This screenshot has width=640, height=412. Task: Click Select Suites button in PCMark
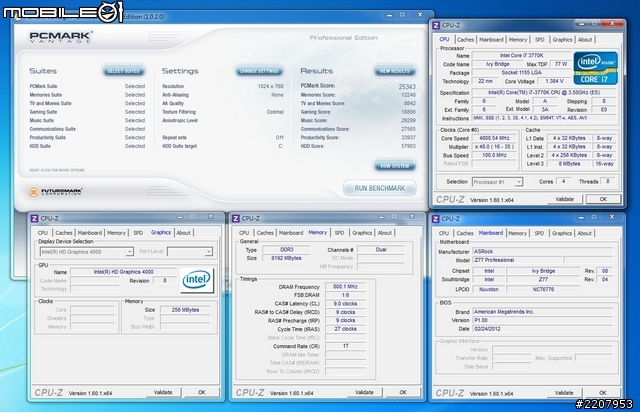(x=124, y=71)
